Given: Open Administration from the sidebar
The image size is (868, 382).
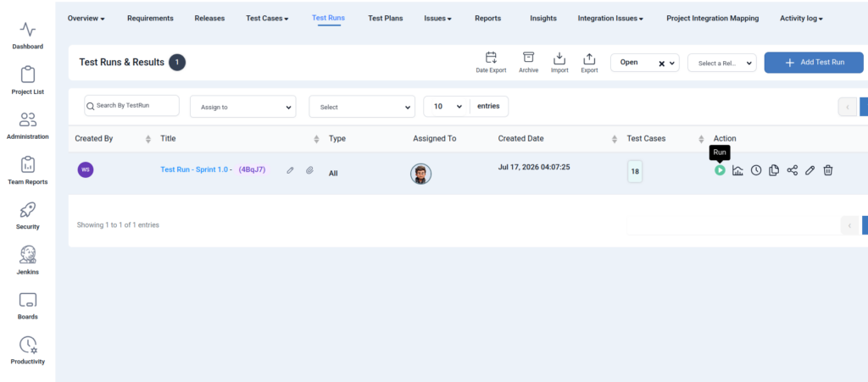Looking at the screenshot, I should click(x=28, y=125).
